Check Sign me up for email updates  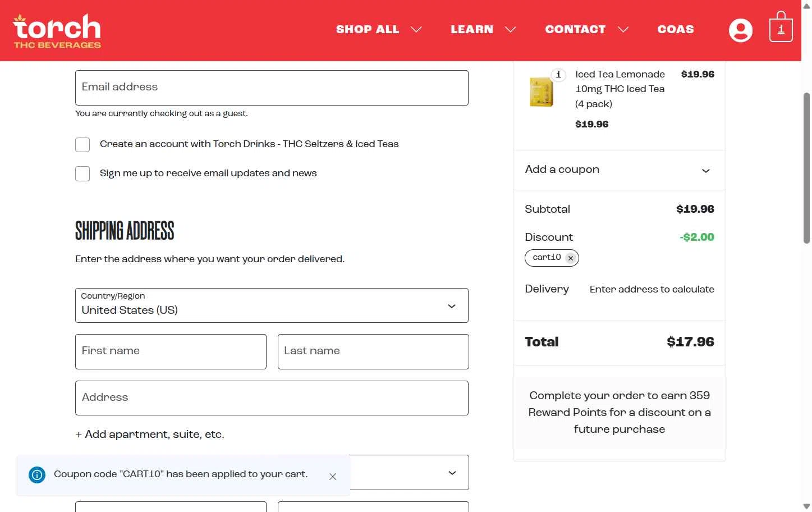coord(82,174)
